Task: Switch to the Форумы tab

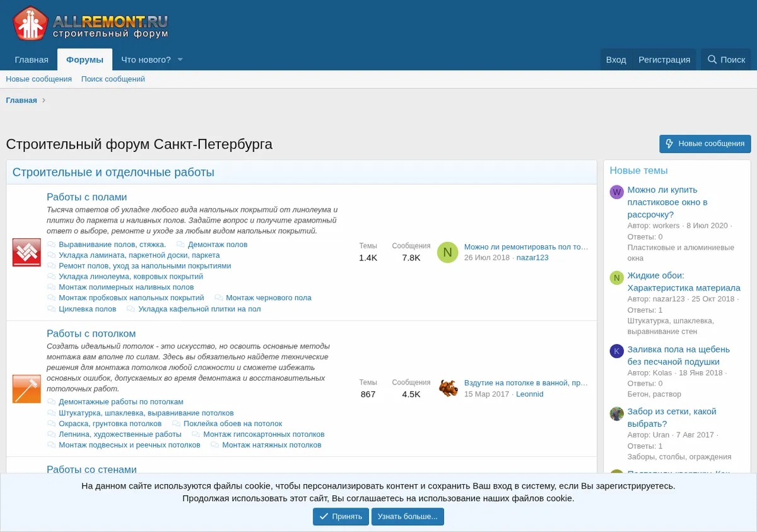Action: coord(85,60)
